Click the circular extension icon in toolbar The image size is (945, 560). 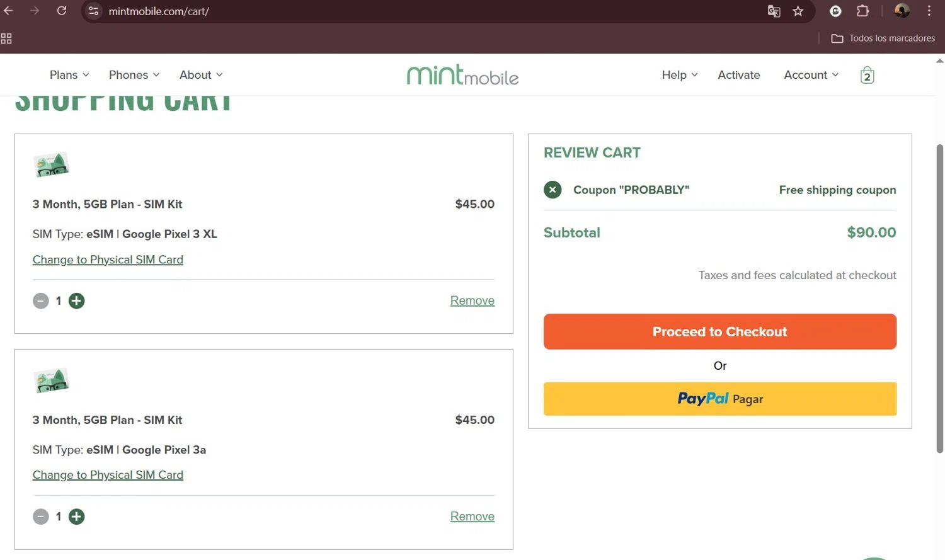pos(835,11)
